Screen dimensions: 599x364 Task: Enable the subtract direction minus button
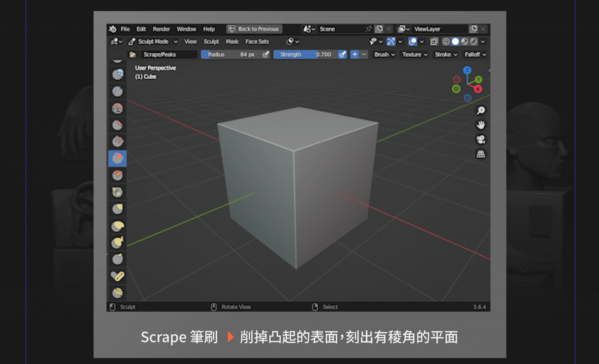pos(364,54)
